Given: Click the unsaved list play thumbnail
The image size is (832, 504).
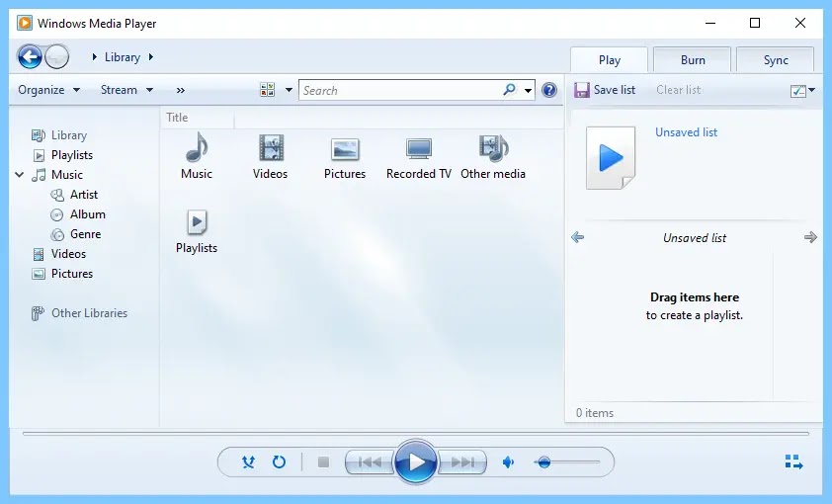Looking at the screenshot, I should (x=611, y=157).
